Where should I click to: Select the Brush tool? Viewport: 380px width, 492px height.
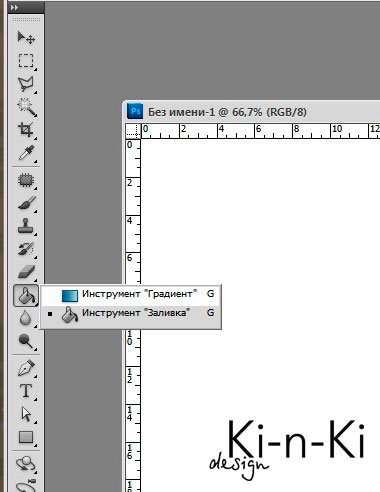pyautogui.click(x=26, y=203)
